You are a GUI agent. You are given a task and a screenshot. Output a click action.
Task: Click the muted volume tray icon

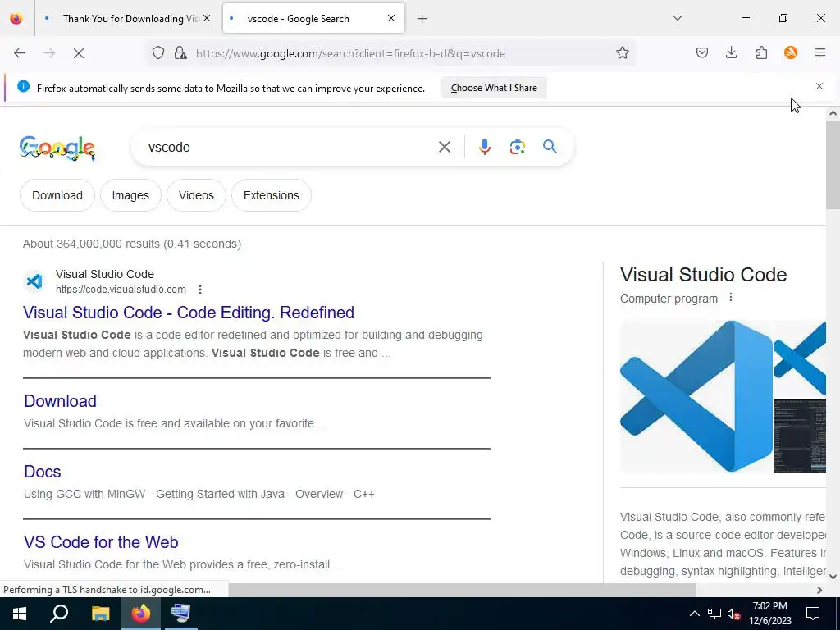click(734, 614)
